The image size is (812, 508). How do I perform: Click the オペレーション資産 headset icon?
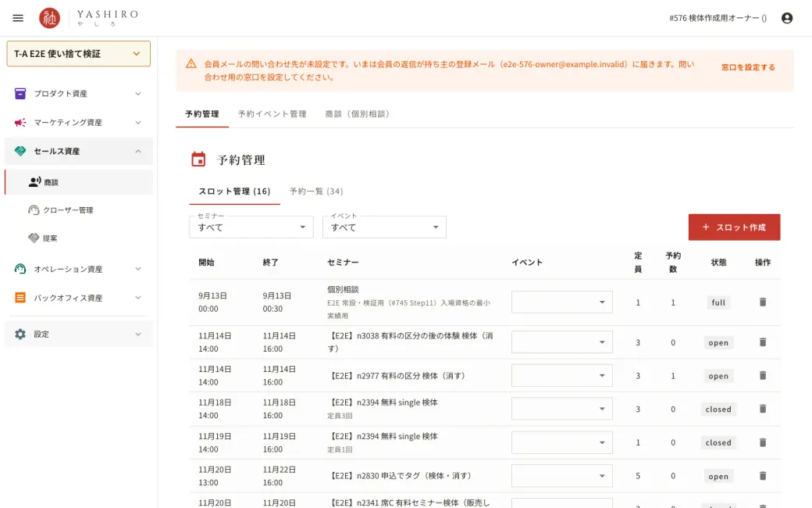20,269
